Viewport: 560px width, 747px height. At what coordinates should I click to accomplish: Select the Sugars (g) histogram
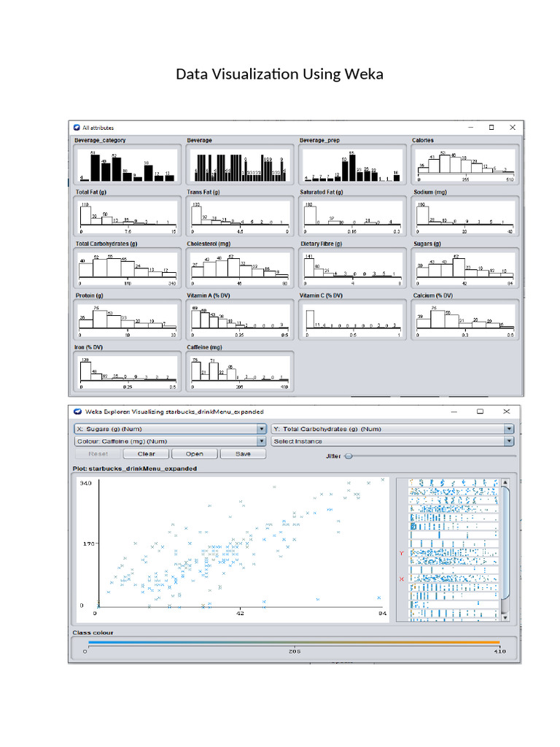pos(464,268)
